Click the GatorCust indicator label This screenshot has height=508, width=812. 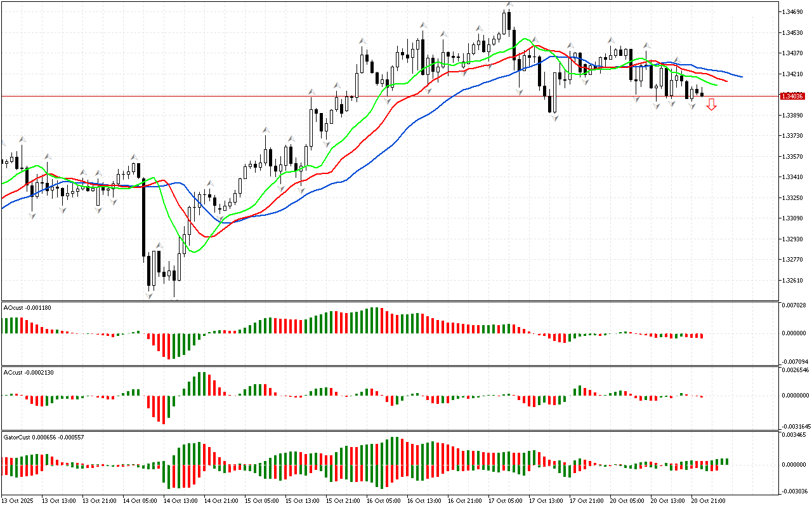(44, 438)
